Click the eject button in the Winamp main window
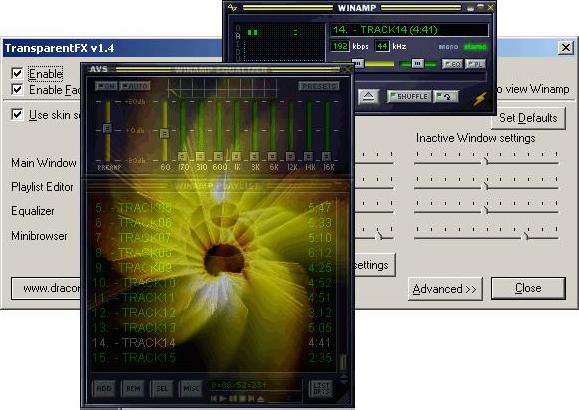This screenshot has width=579, height=410. (x=368, y=97)
